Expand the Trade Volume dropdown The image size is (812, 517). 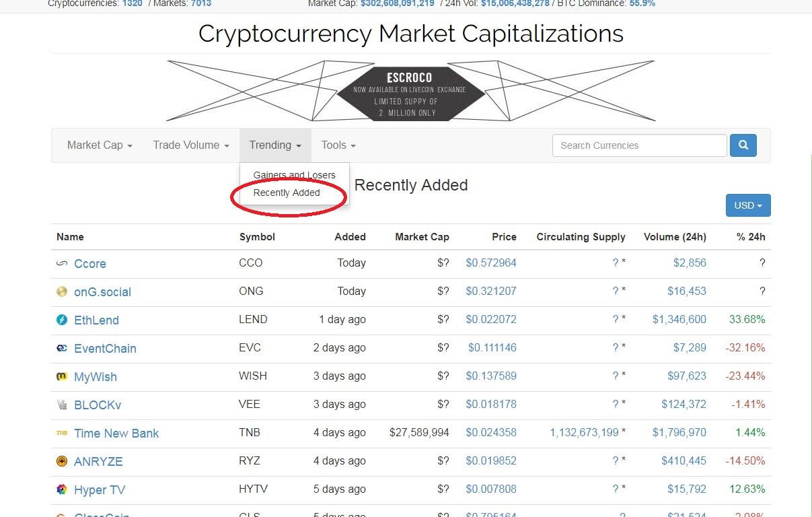(191, 145)
